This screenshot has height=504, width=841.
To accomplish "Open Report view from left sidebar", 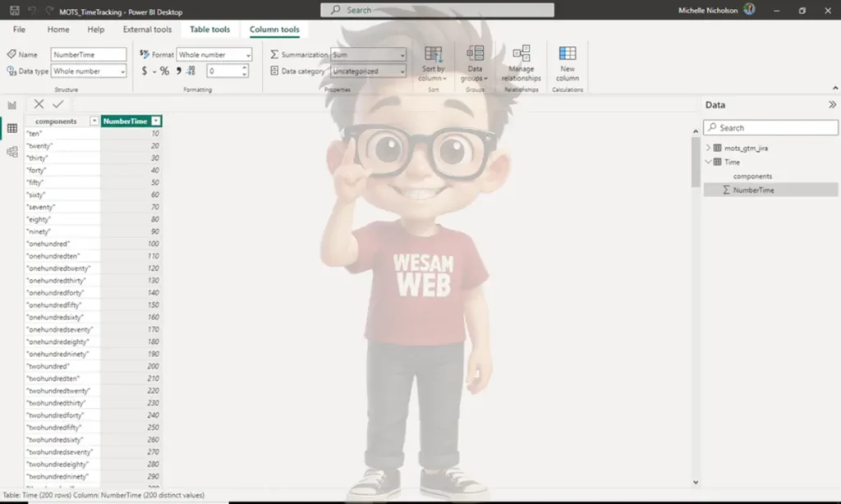I will 12,105.
